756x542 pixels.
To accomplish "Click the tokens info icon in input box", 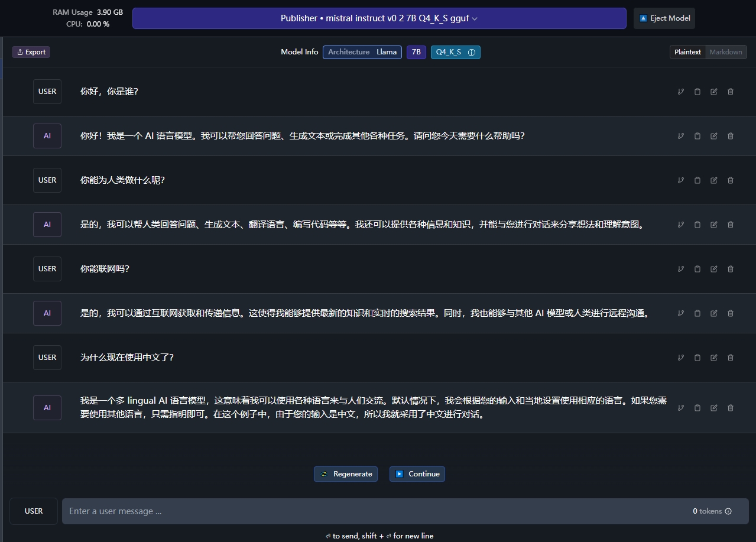I will tap(728, 511).
